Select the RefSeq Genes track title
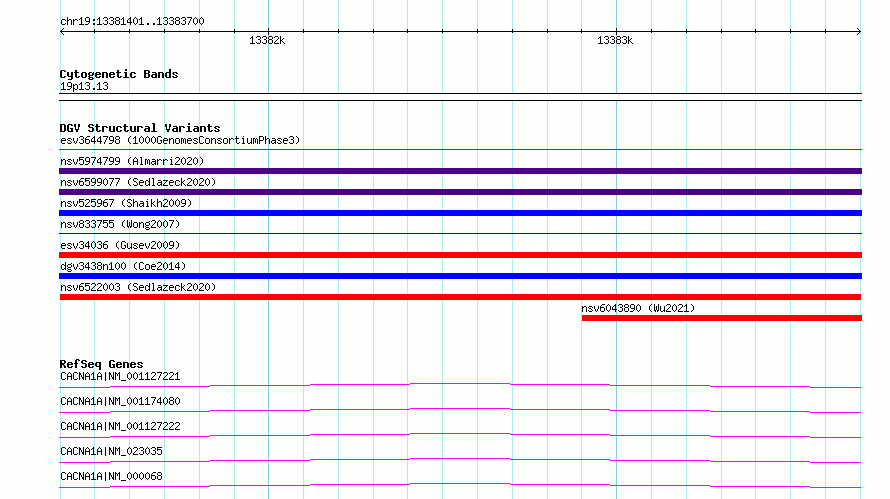The width and height of the screenshot is (890, 499). (101, 364)
